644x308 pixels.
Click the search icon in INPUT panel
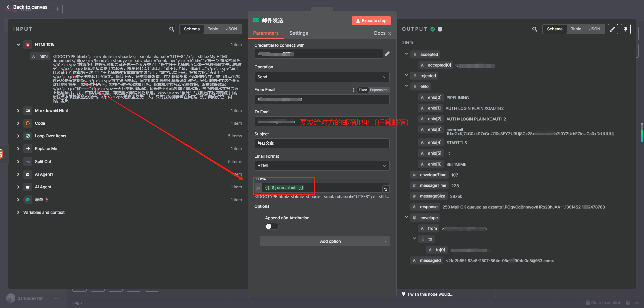[x=171, y=29]
